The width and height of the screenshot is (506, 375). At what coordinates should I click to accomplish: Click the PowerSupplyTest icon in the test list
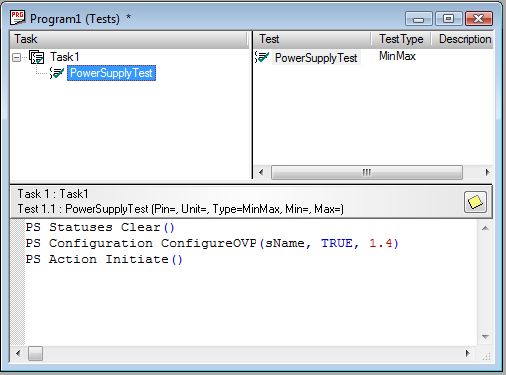tap(262, 57)
